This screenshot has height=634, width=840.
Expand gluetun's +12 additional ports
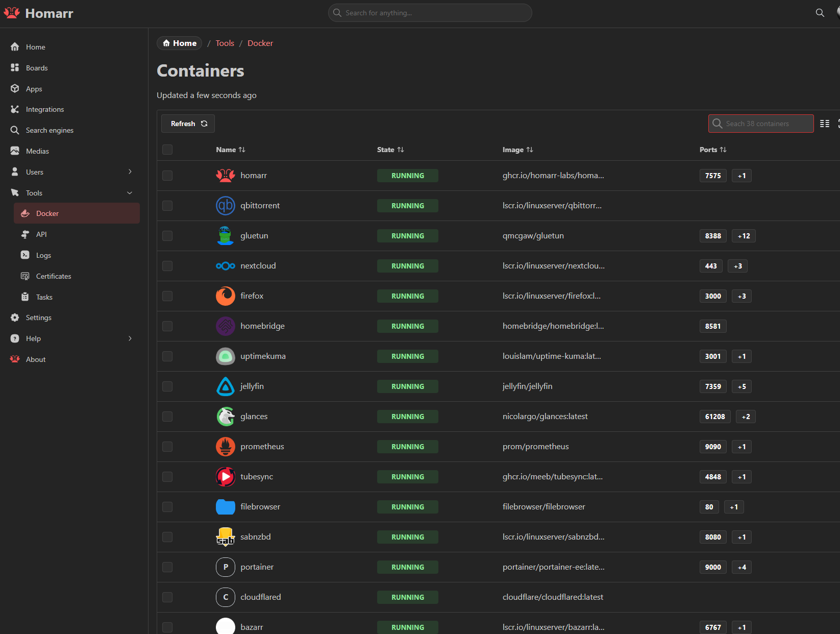tap(744, 236)
